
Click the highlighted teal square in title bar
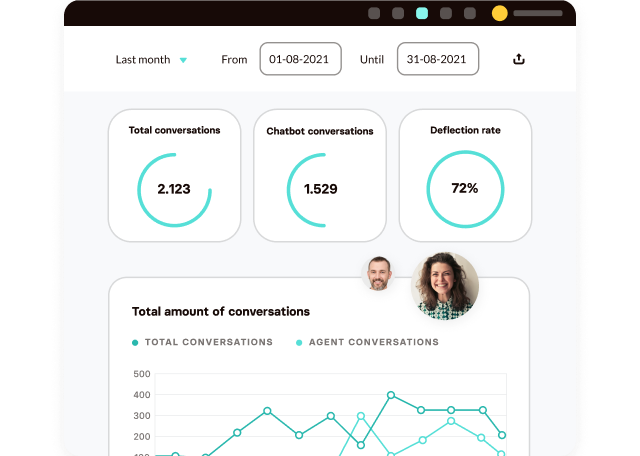(422, 13)
